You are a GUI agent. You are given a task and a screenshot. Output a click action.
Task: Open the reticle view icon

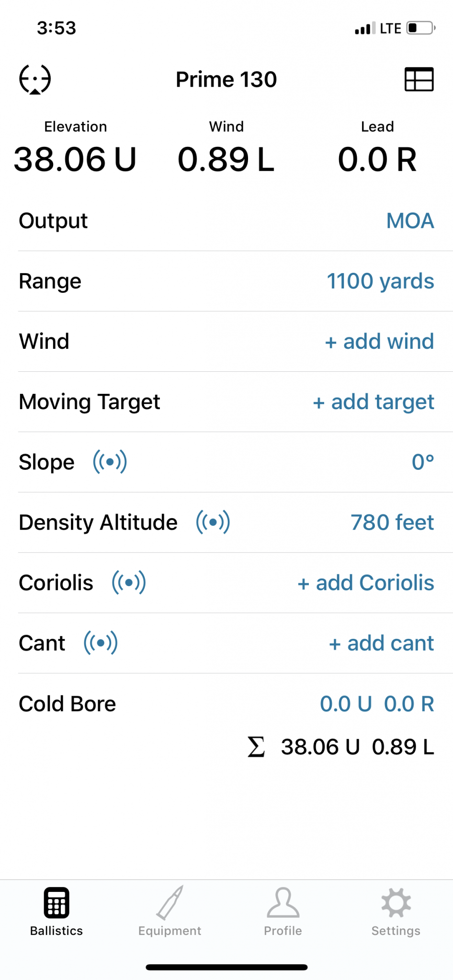pyautogui.click(x=35, y=79)
